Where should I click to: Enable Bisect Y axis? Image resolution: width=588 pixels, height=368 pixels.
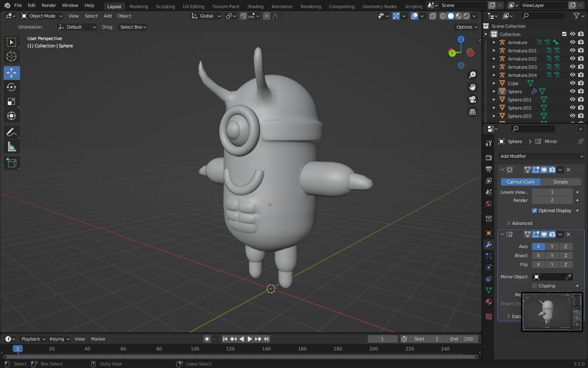552,256
